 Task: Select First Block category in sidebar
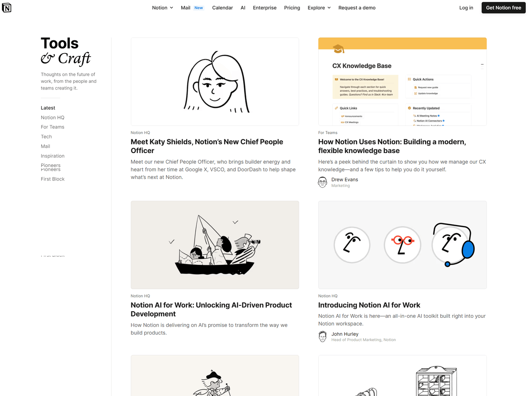coord(52,179)
